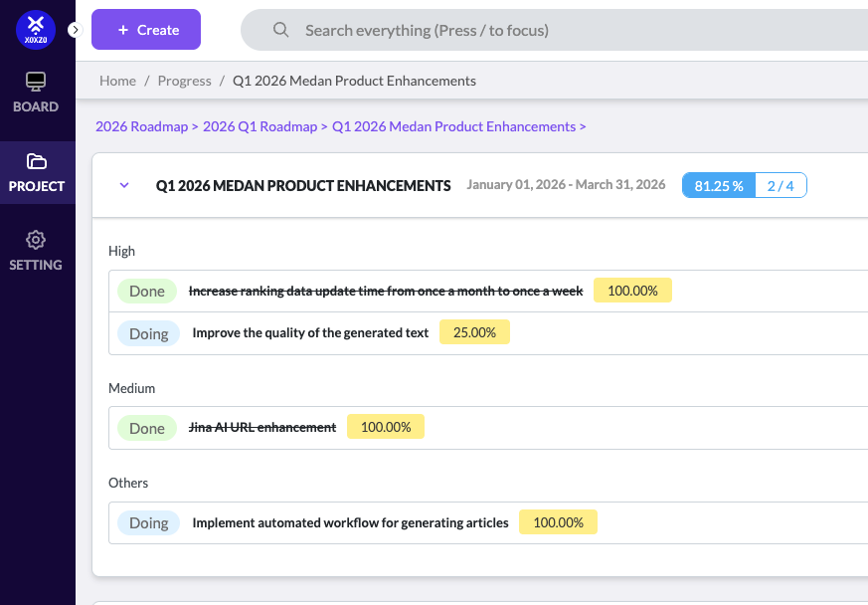Open Increase ranking data update time task
Viewport: 868px width, 605px height.
pyautogui.click(x=386, y=291)
